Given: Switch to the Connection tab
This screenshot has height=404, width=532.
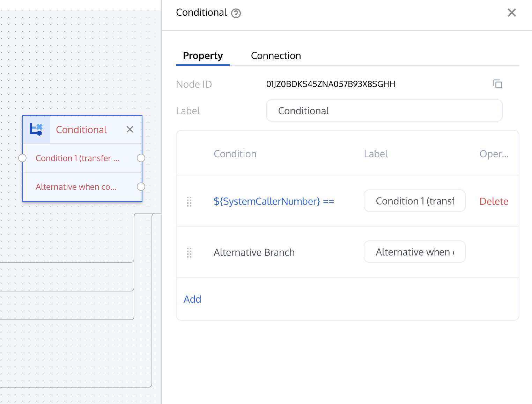Looking at the screenshot, I should (x=276, y=56).
